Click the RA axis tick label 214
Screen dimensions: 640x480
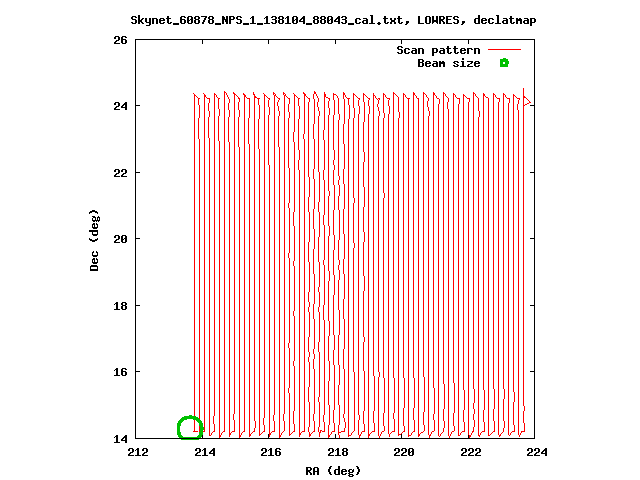click(204, 452)
